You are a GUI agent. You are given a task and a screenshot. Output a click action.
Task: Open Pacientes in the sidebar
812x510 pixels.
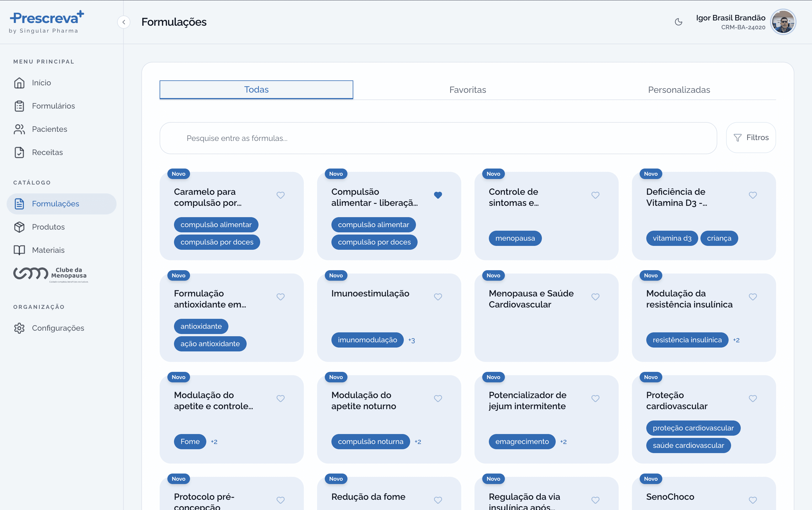coord(61,129)
